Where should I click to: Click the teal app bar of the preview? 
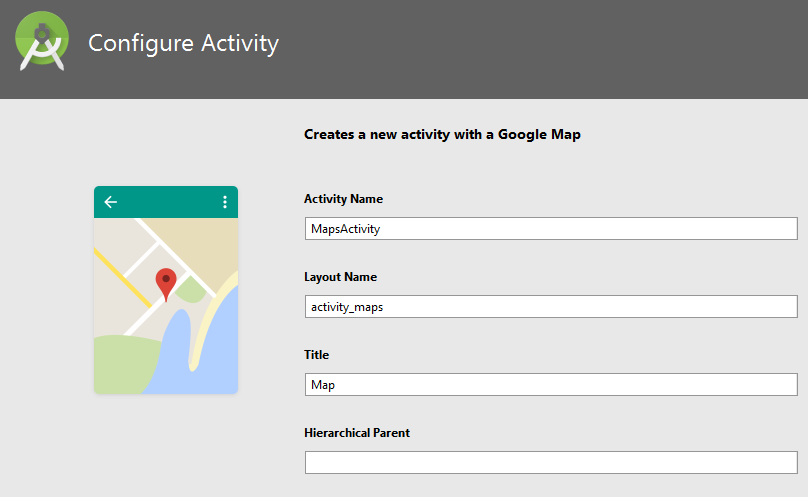click(166, 202)
